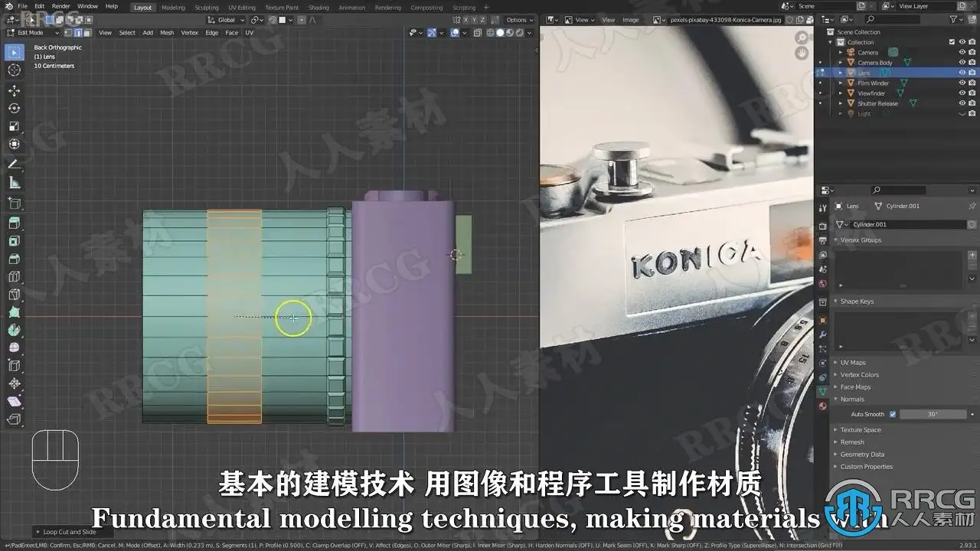Click the Cylinder.001 mesh name field
This screenshot has width=980, height=551.
[908, 224]
